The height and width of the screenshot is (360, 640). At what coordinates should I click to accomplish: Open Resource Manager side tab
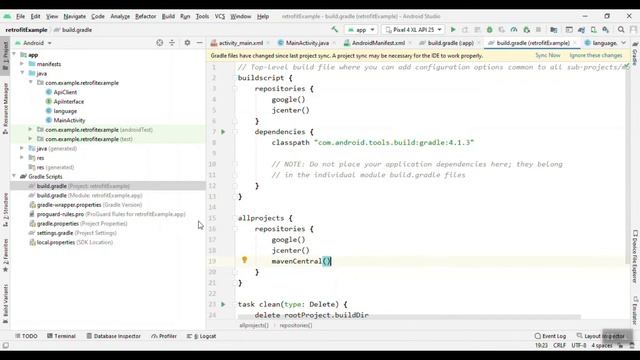(5, 108)
